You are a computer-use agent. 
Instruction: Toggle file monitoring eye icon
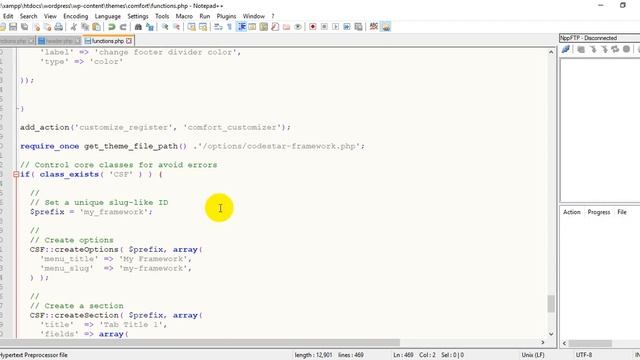pos(298,27)
